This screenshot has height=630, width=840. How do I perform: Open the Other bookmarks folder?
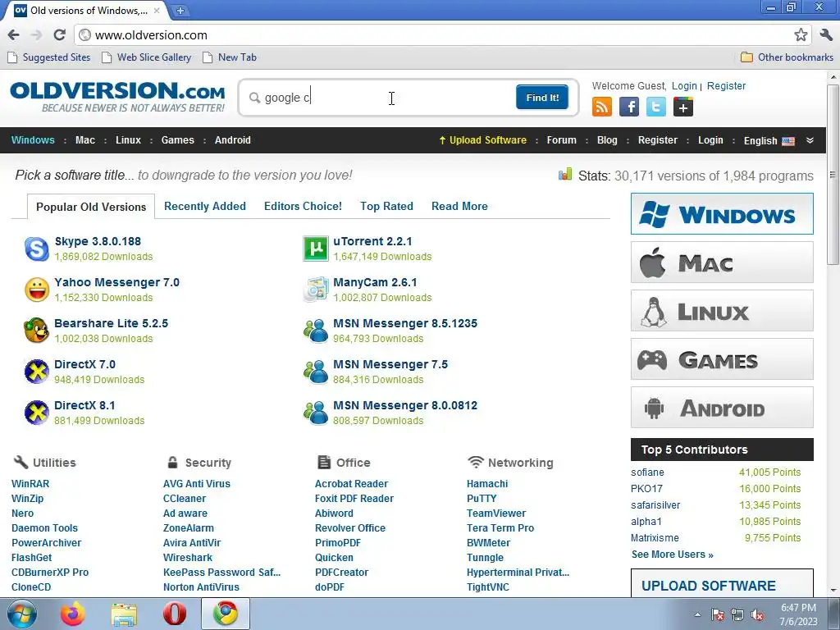click(787, 57)
